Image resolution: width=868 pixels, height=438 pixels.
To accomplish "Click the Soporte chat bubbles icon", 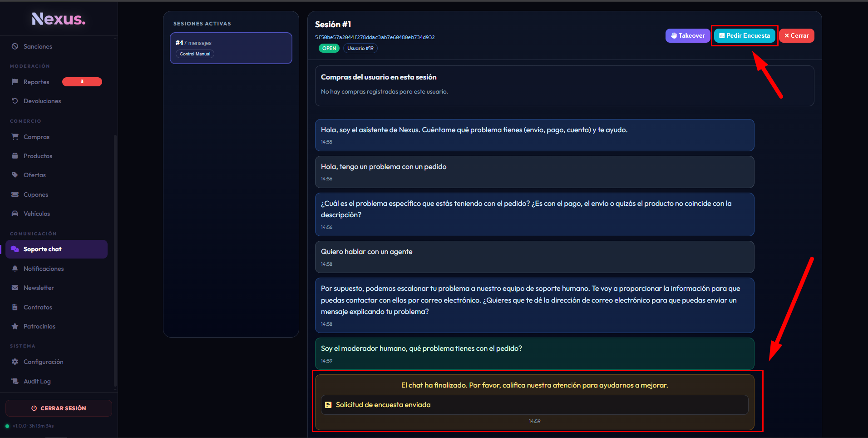I will [x=15, y=249].
